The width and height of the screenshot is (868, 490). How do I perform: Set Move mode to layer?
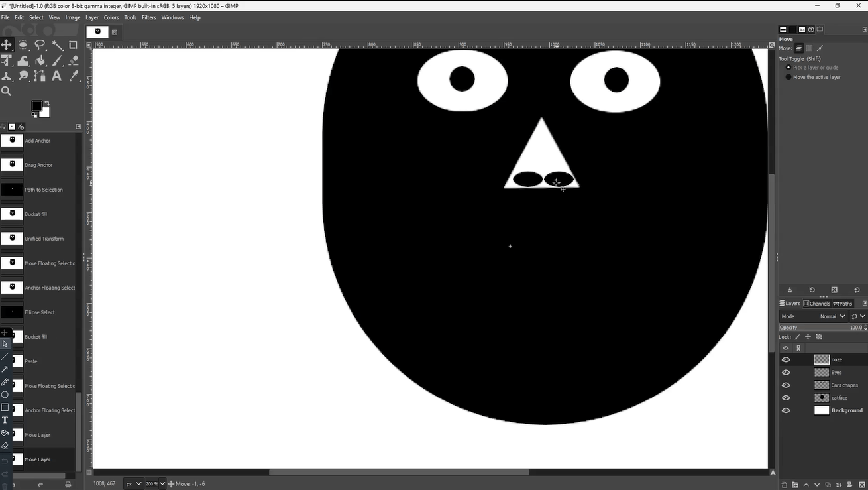pos(799,48)
